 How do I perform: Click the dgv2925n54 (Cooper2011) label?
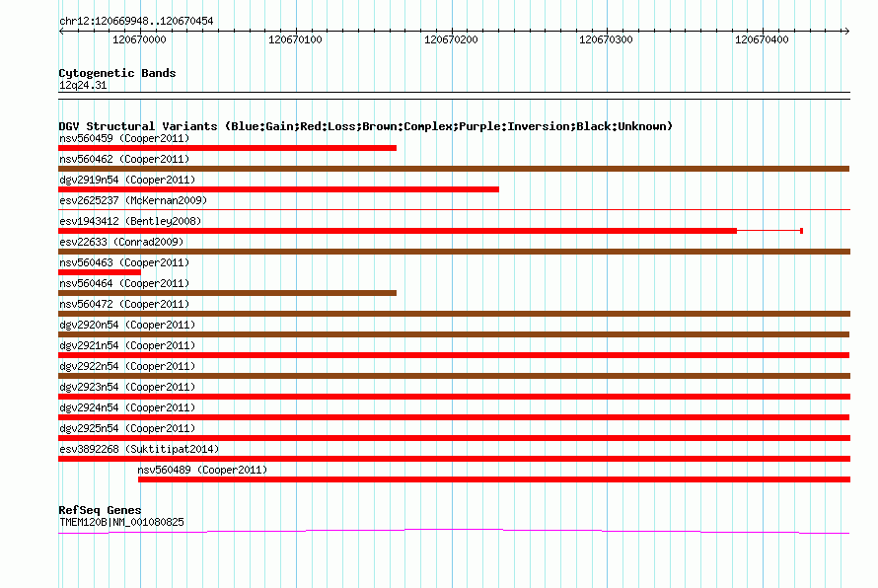pyautogui.click(x=127, y=428)
